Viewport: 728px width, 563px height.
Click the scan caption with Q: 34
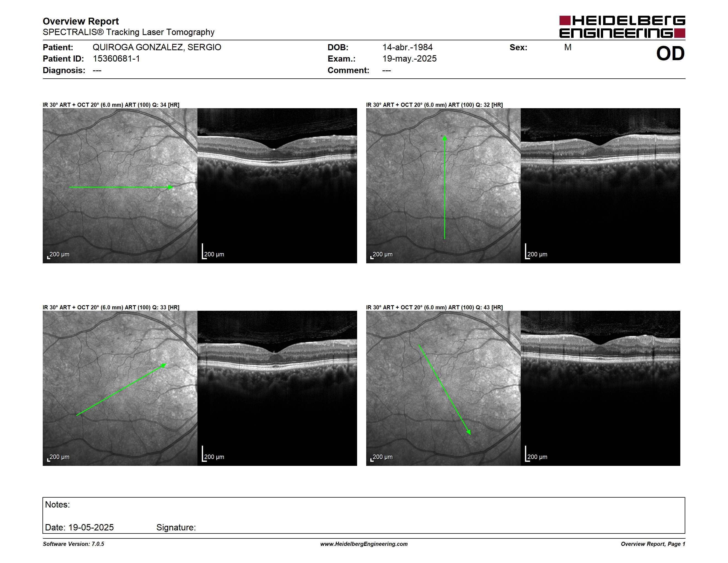tap(111, 105)
